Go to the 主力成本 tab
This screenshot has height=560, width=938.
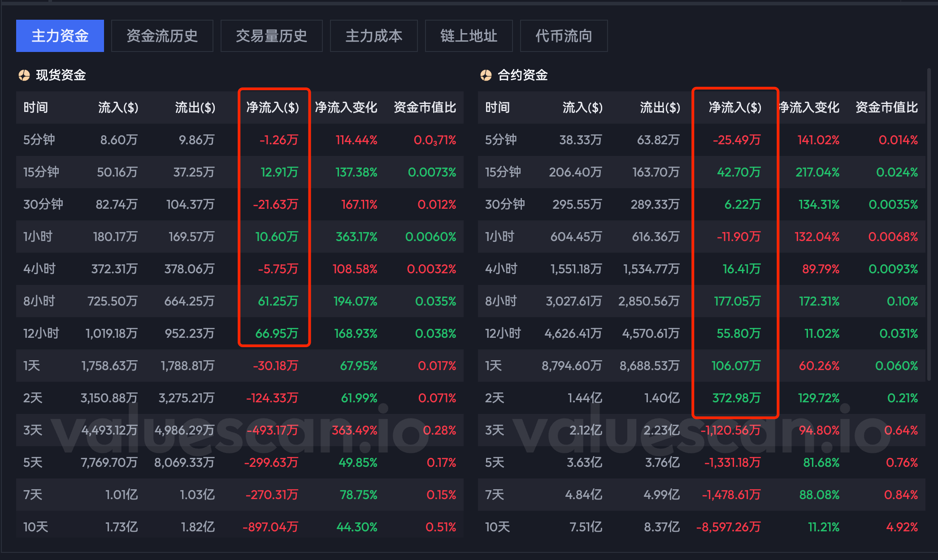tap(373, 36)
